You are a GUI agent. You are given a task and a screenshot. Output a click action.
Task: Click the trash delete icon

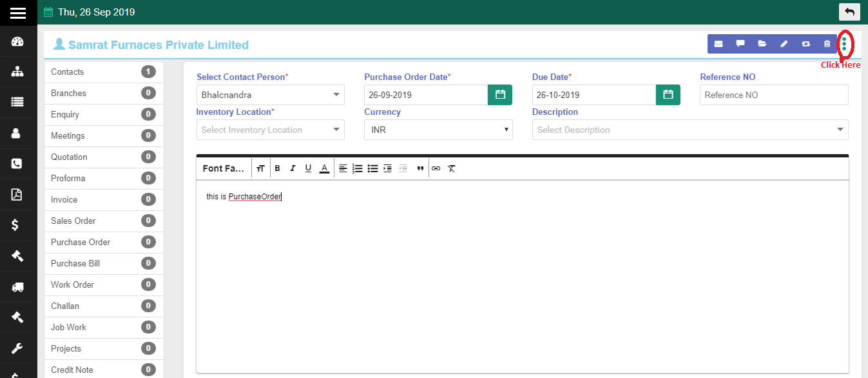(827, 44)
